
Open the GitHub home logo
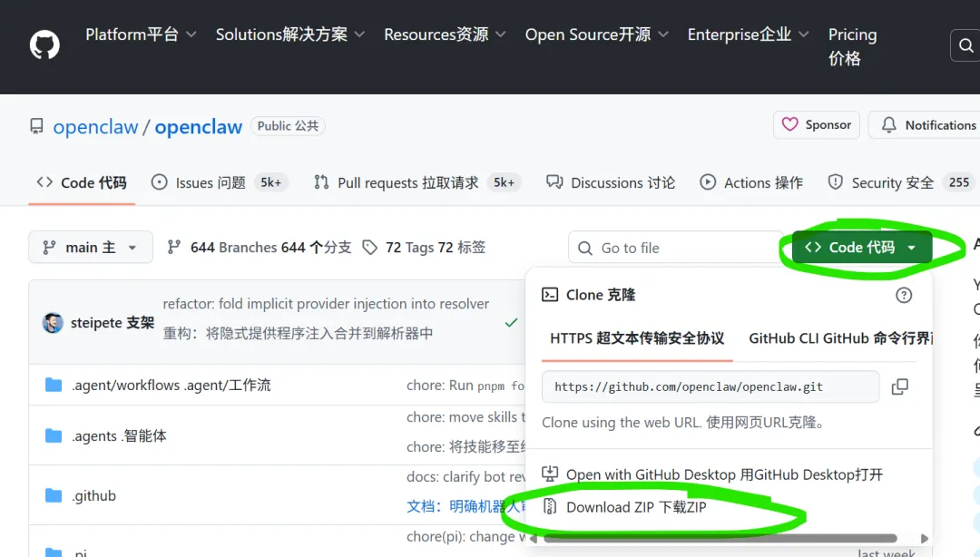point(44,45)
